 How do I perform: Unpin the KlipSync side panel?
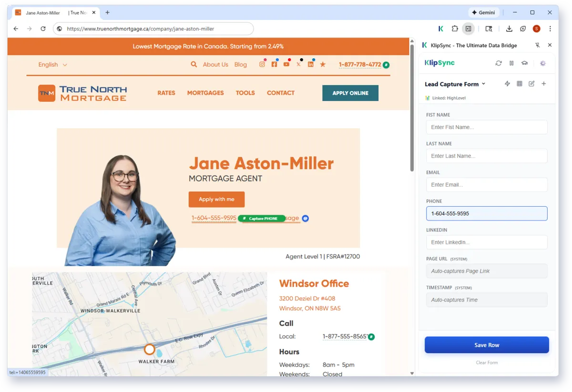(538, 45)
